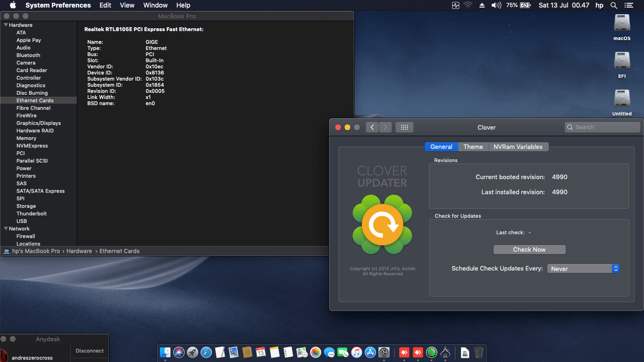Open Photos from the Dock
The image size is (644, 362).
[x=315, y=352]
